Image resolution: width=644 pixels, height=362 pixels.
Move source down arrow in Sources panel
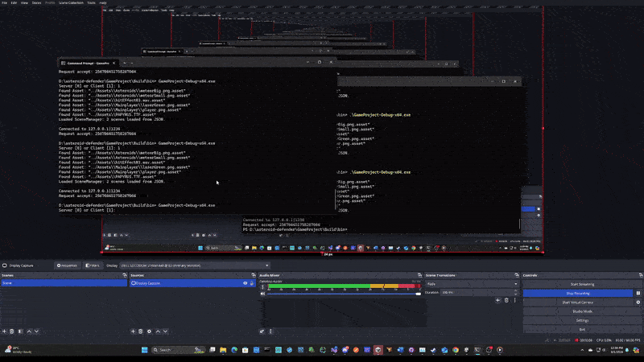166,331
